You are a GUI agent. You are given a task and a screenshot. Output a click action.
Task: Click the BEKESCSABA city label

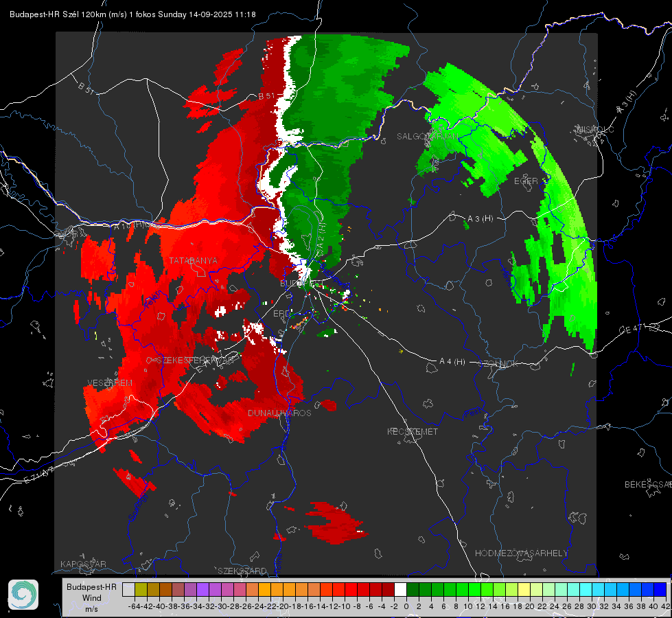(x=648, y=484)
